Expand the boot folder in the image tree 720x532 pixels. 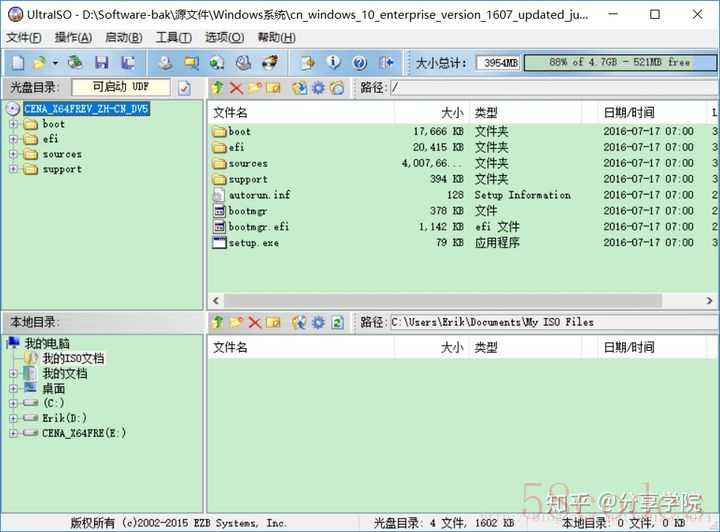point(13,124)
